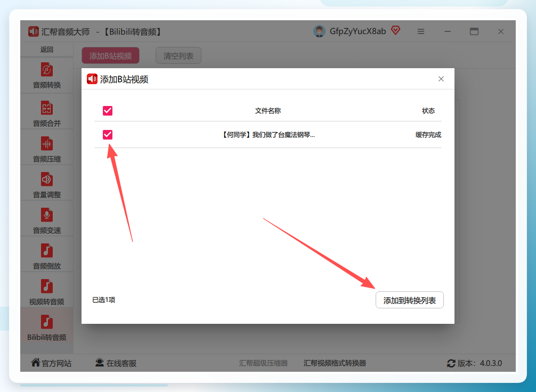536x392 pixels.
Task: Click the VIP diamond icon beside the username
Action: 395,31
